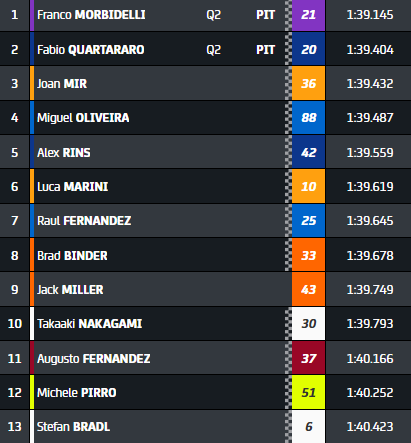Click the checkered flag marker beside Pirro
Viewport: 411px width, 443px height.
(288, 392)
